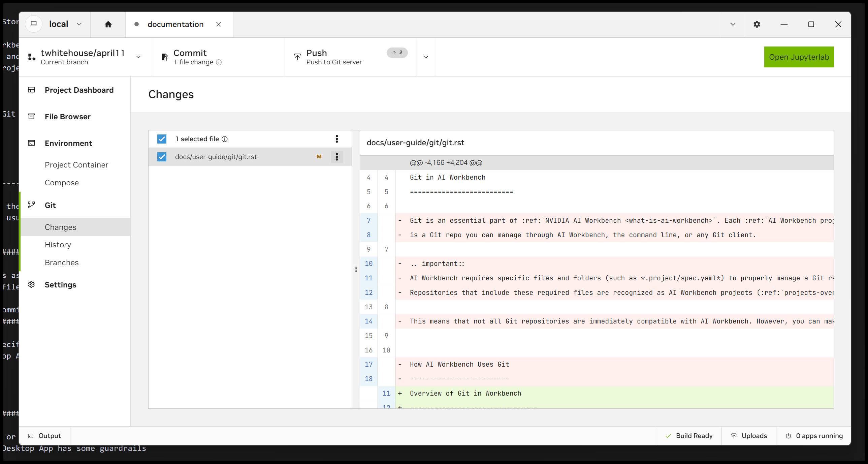868x464 pixels.
Task: Click the twhitehouse/april11 branch name
Action: click(x=83, y=53)
